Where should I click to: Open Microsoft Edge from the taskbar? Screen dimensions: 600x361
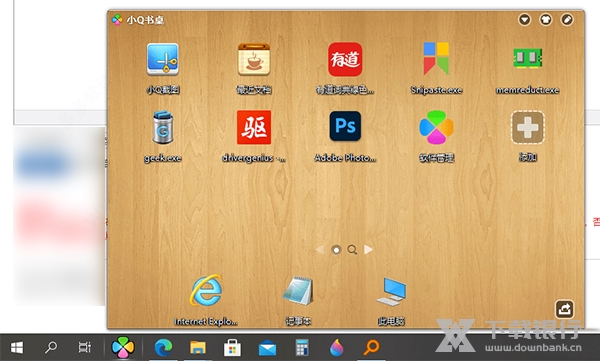coord(163,348)
